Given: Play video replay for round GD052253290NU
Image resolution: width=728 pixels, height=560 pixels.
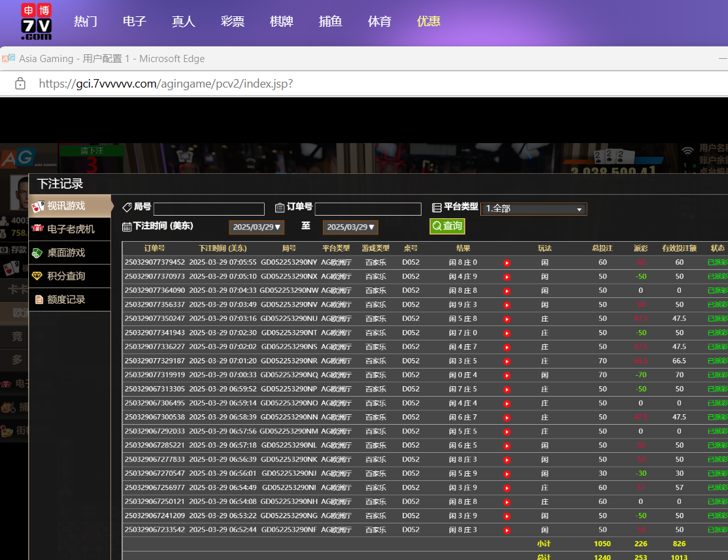Looking at the screenshot, I should click(x=506, y=319).
